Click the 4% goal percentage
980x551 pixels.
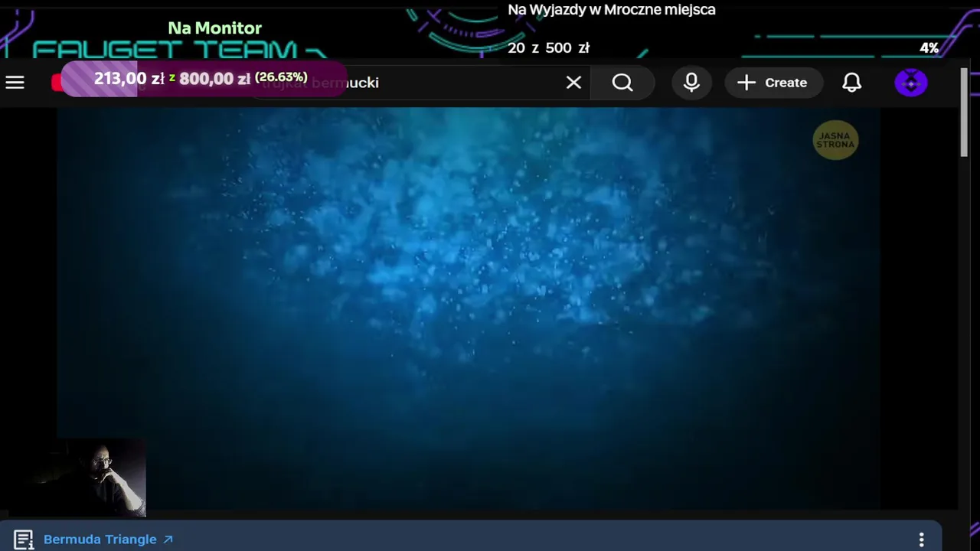point(929,48)
